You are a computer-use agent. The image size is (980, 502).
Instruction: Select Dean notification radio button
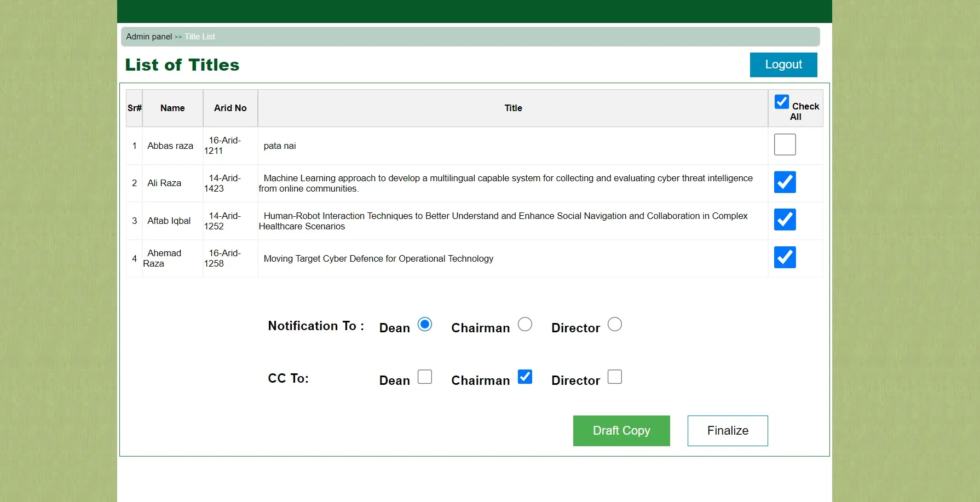coord(424,325)
